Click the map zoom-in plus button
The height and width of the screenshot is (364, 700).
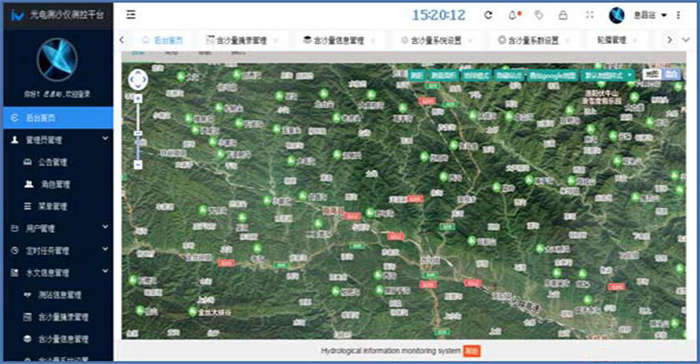point(138,99)
